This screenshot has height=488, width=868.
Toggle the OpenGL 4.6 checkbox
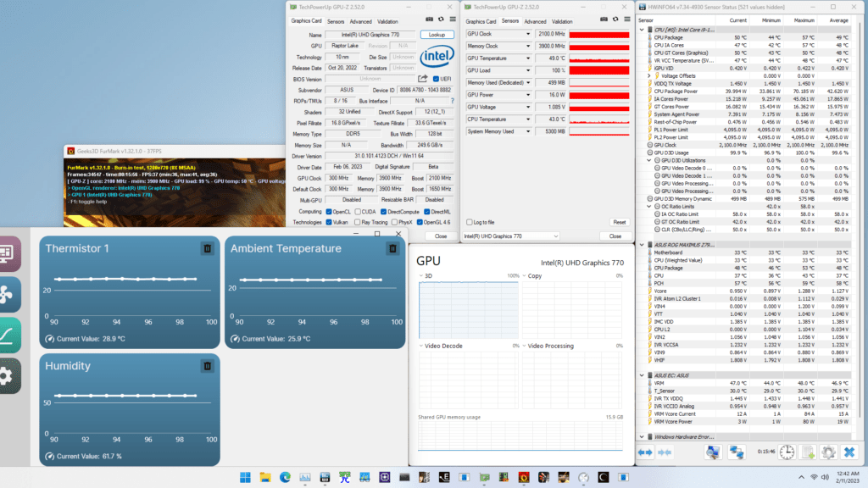tap(420, 223)
